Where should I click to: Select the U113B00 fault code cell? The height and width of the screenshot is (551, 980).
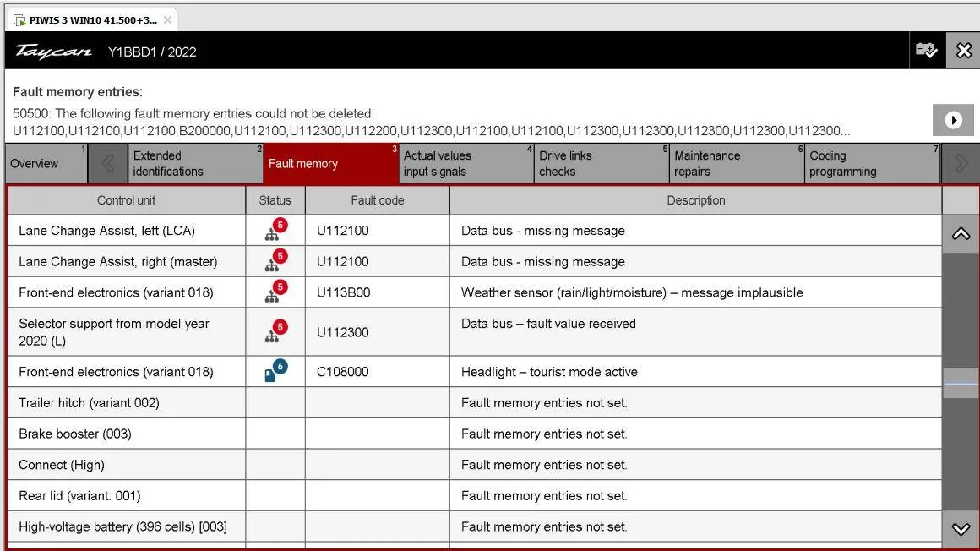(378, 292)
